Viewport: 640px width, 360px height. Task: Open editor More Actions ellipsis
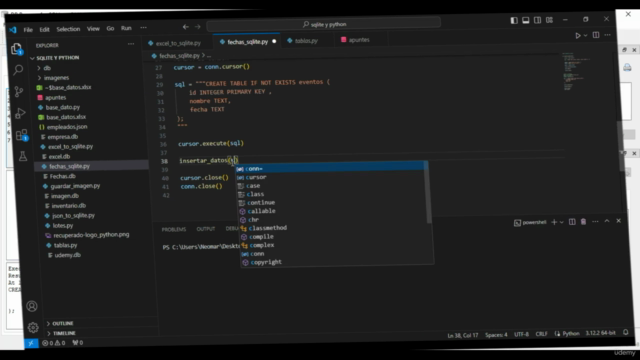point(608,35)
